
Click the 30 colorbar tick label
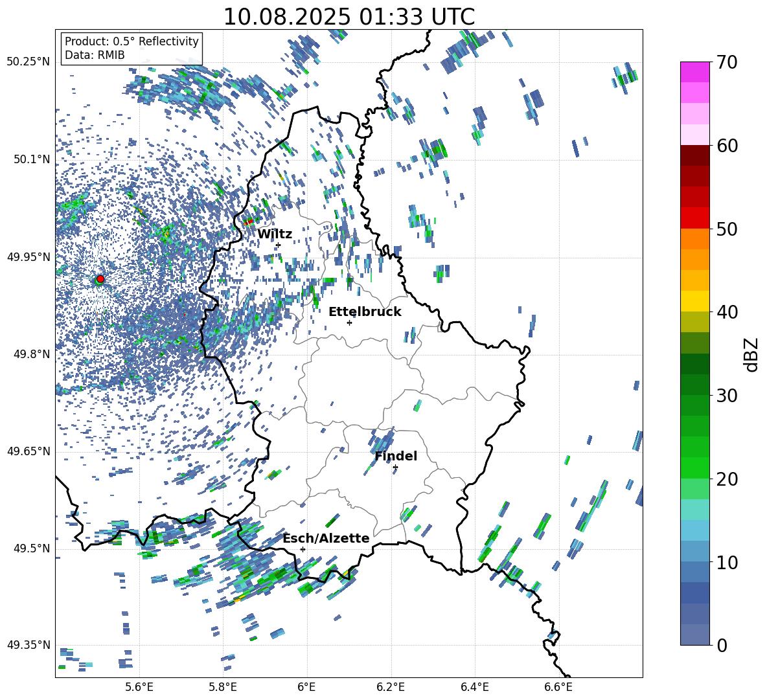click(727, 395)
